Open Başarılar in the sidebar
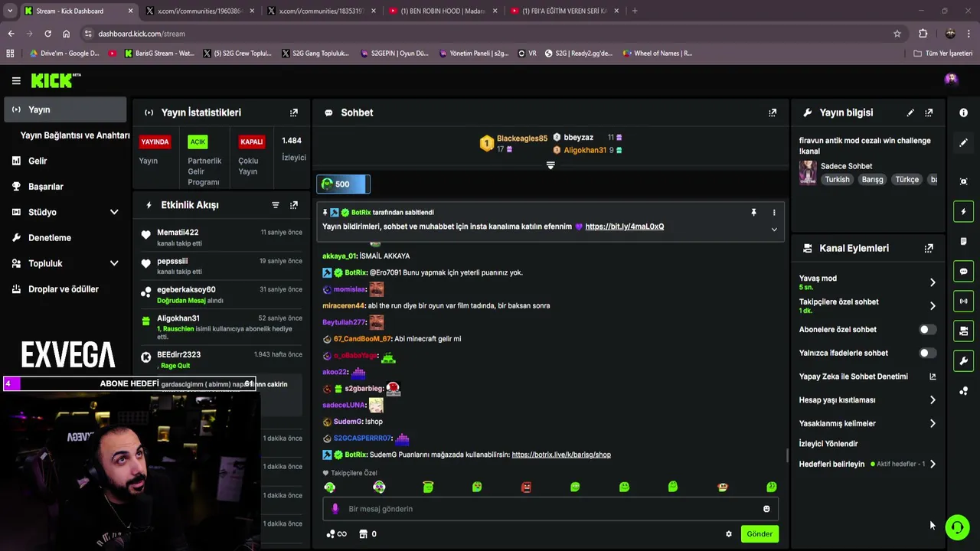 [46, 187]
